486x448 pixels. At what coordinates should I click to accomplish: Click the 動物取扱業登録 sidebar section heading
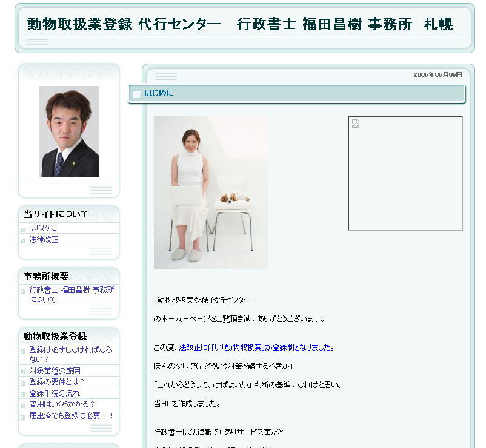tap(55, 336)
